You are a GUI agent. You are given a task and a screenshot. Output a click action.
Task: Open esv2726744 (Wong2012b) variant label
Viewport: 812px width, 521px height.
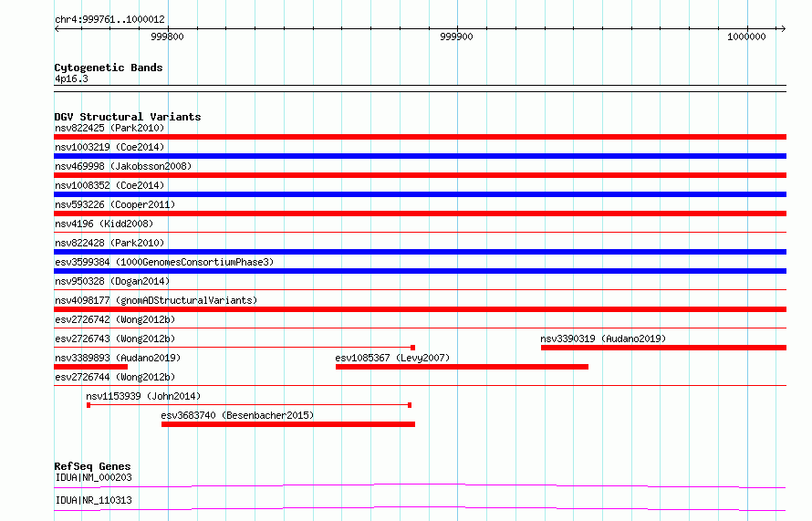tap(115, 377)
